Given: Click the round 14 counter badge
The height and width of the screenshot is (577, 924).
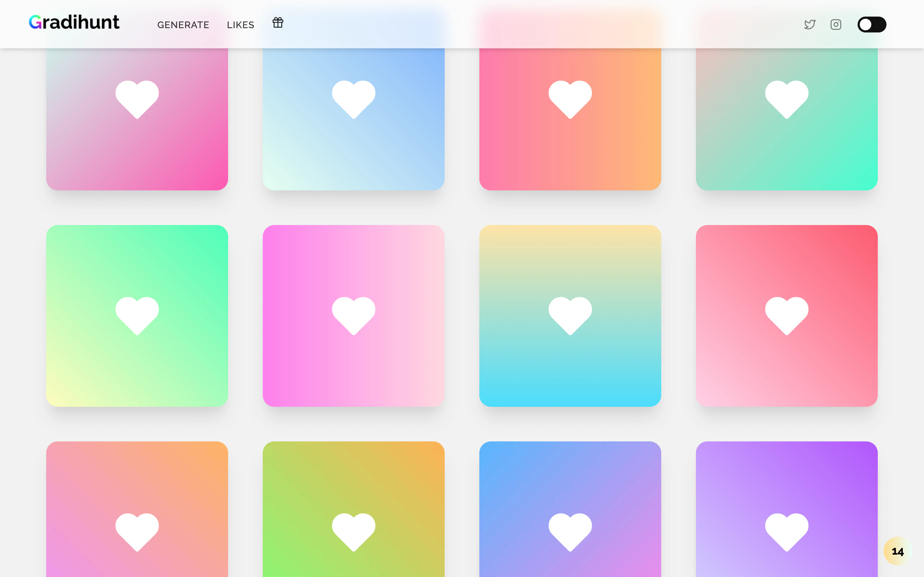Looking at the screenshot, I should [x=897, y=551].
